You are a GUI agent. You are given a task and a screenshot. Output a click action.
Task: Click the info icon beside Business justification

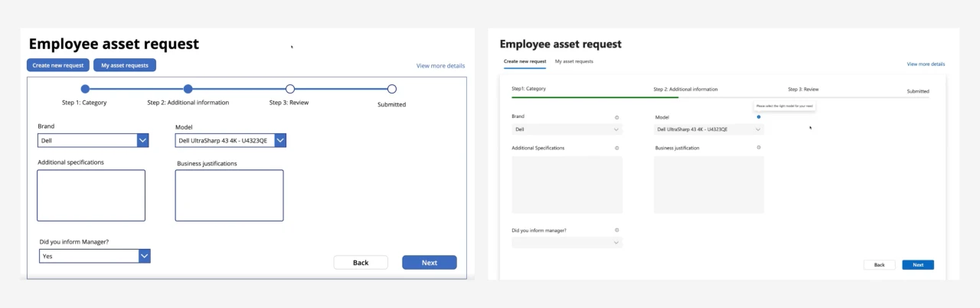[758, 147]
